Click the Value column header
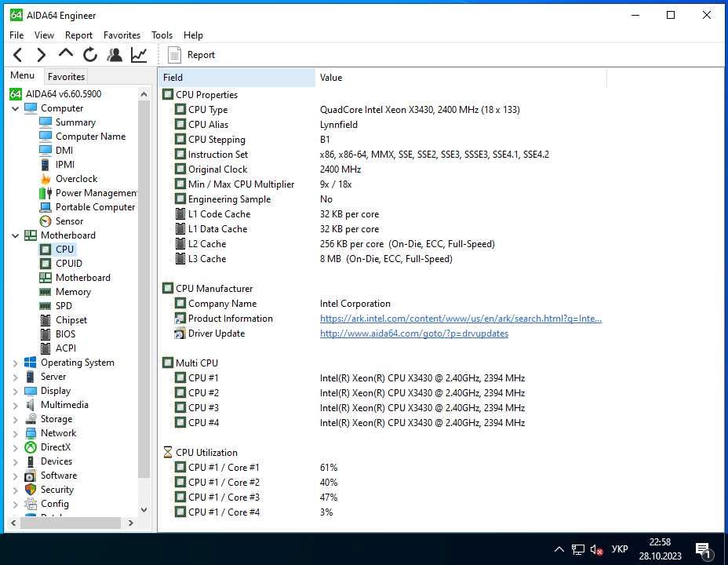The image size is (728, 565). click(x=461, y=78)
